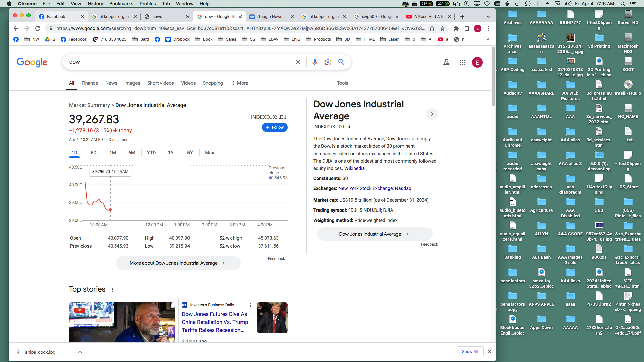The width and height of the screenshot is (644, 362).
Task: Switch to the Finance search tab
Action: [90, 83]
